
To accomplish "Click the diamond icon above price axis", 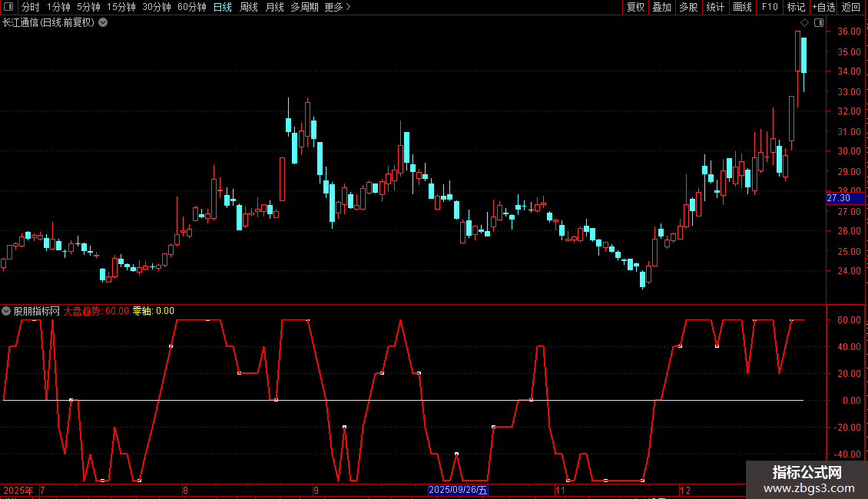I will click(804, 23).
